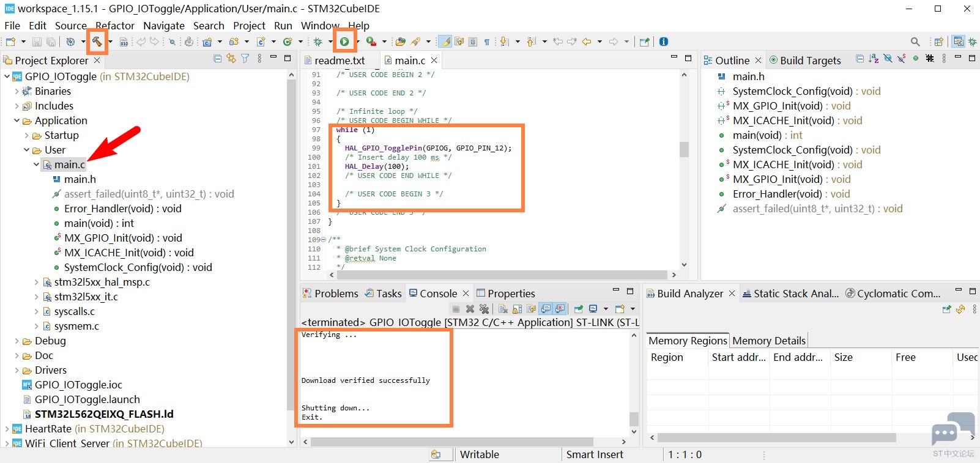
Task: Click the Project Explorer filter funnel icon
Action: pyautogui.click(x=245, y=59)
